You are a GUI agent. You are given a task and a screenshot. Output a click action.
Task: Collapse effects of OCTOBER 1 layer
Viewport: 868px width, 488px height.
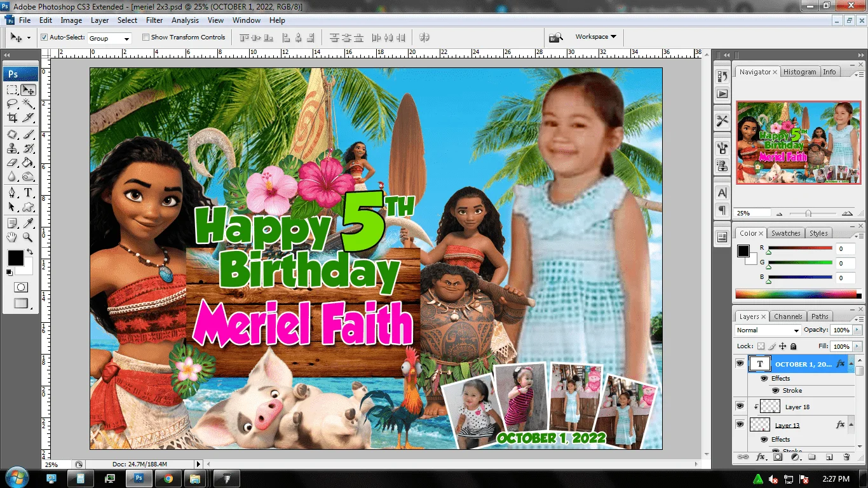click(x=851, y=363)
